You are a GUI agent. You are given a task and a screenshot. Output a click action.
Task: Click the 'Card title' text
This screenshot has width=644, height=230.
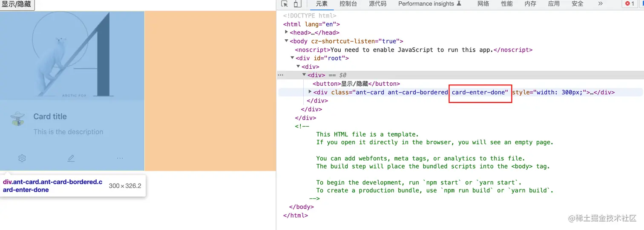(50, 116)
